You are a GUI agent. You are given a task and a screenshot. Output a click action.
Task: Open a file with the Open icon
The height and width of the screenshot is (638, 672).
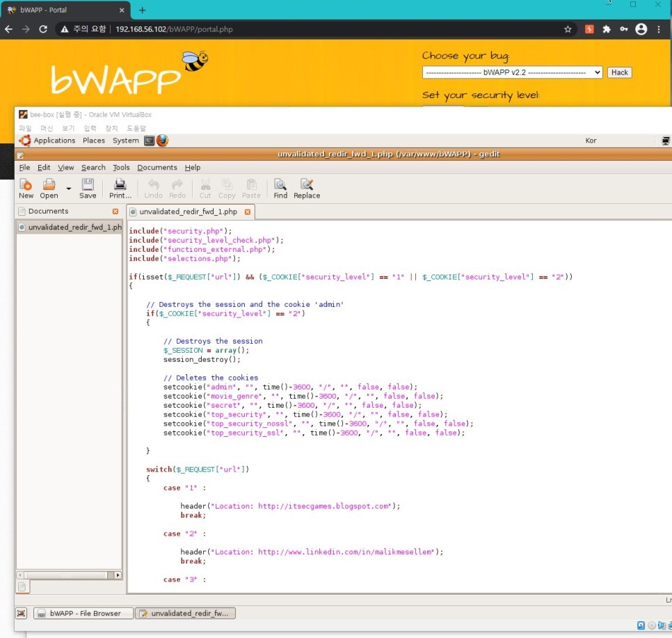(49, 189)
